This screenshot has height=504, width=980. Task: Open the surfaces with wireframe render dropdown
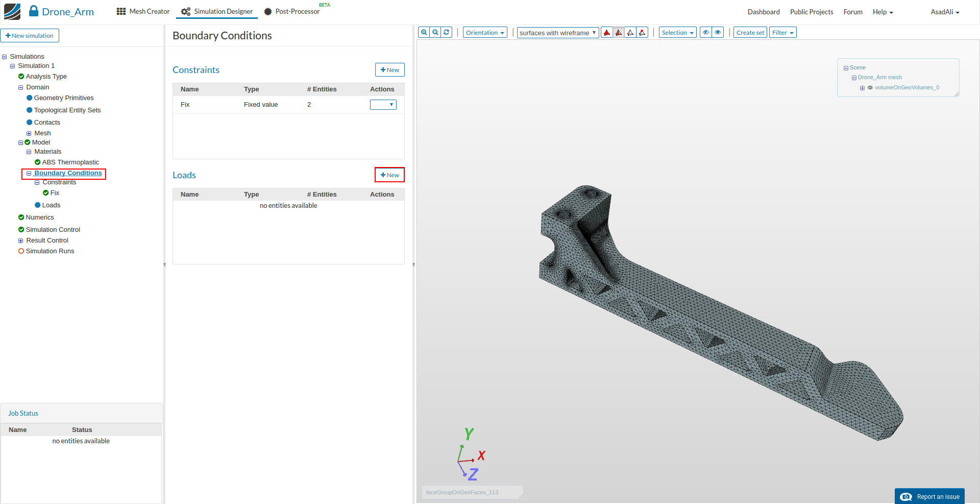558,33
